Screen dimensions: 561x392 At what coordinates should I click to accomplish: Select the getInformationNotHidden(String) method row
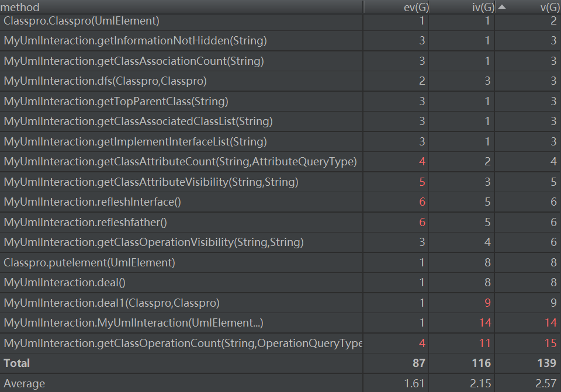(x=135, y=41)
